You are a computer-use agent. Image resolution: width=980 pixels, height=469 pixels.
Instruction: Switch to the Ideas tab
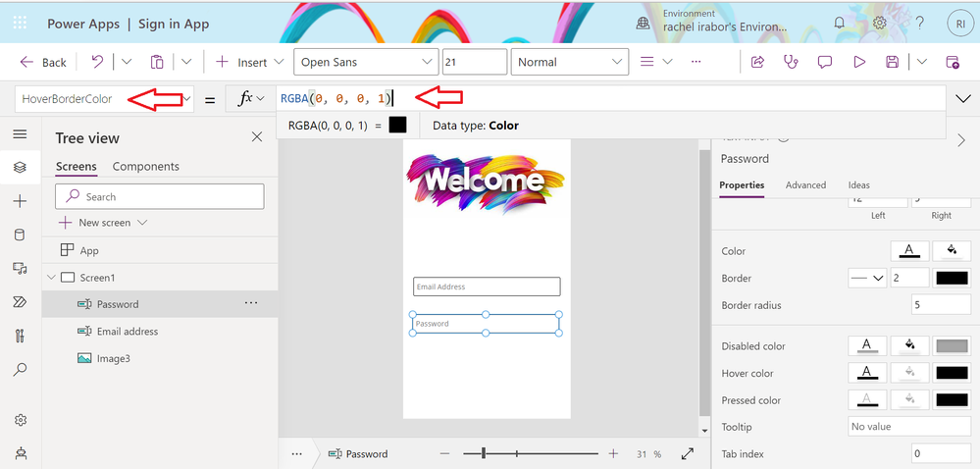tap(858, 185)
